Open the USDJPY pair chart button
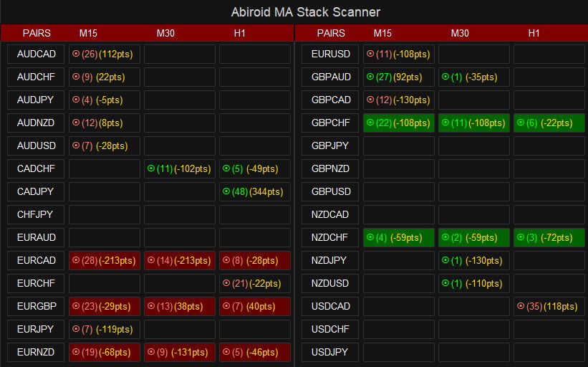588x367 pixels. coord(331,352)
